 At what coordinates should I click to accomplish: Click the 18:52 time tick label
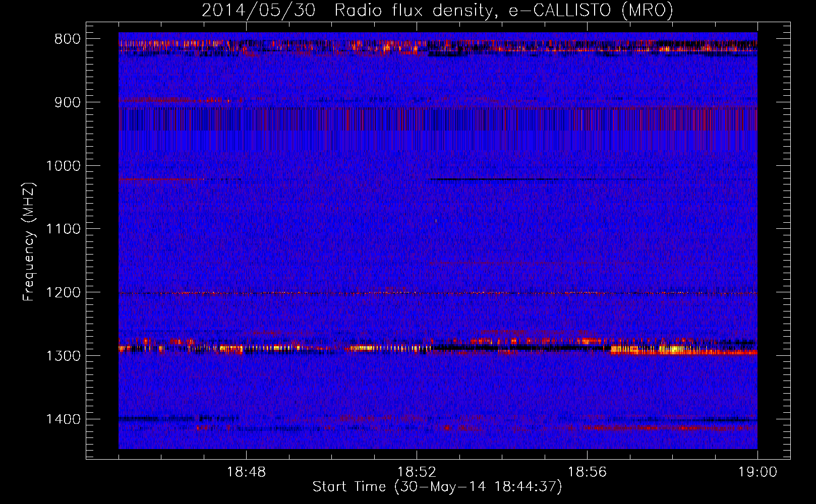coord(417,472)
